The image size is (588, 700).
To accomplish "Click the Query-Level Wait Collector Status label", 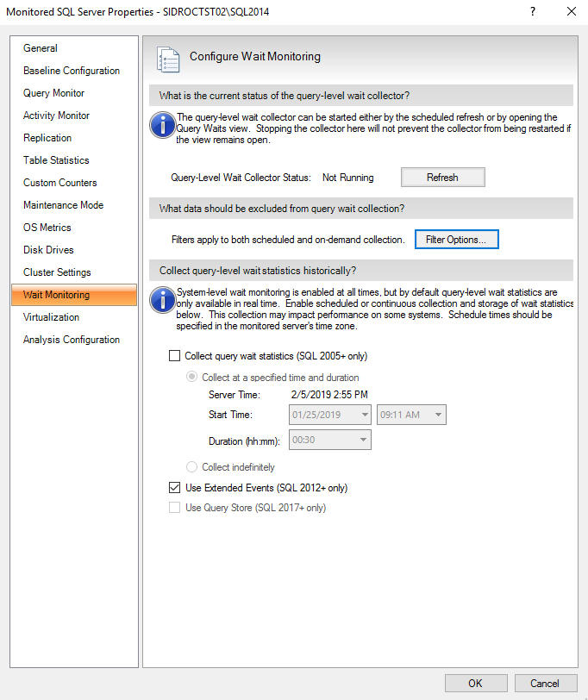I will [241, 178].
